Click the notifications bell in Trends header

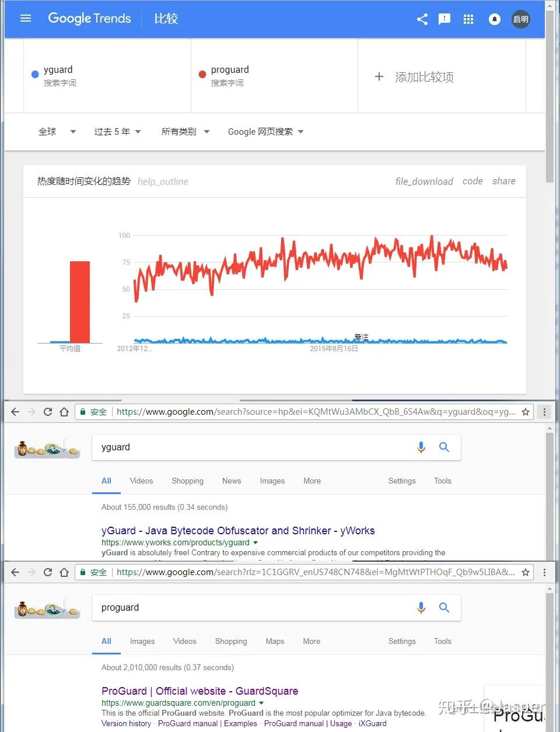494,19
